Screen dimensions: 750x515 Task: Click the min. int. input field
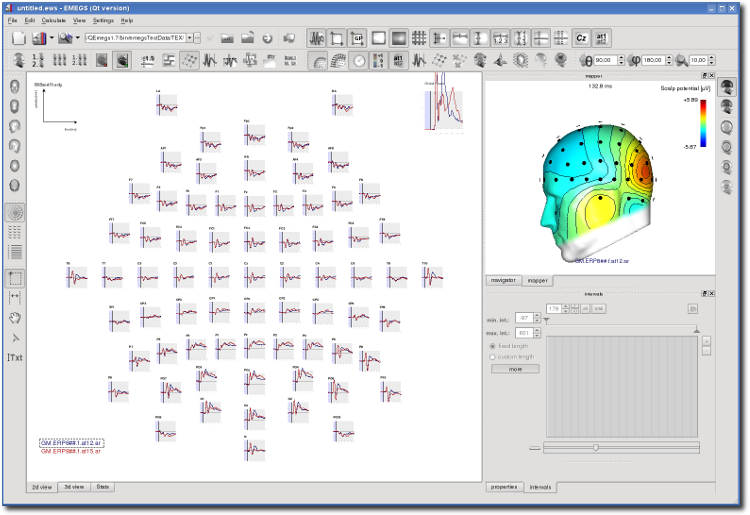pos(523,318)
